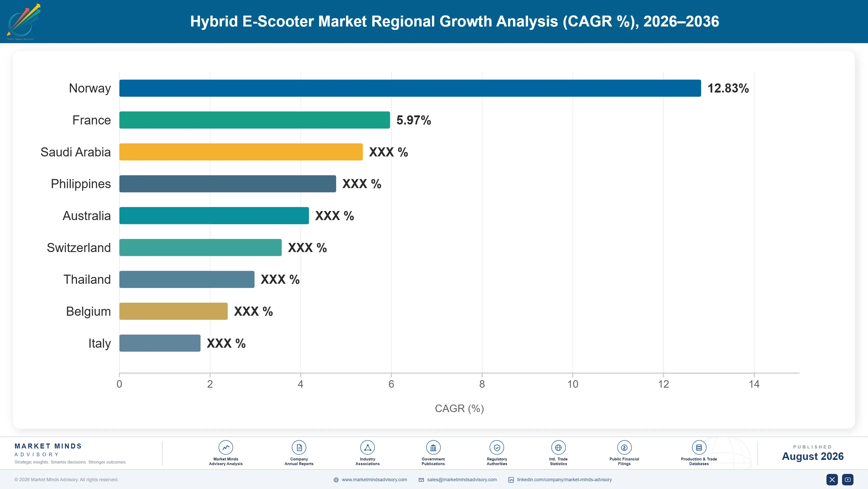Click the August 2026 published date
This screenshot has width=868, height=489.
tap(813, 456)
